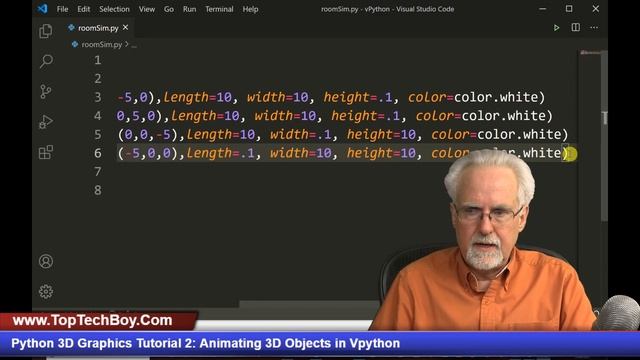The width and height of the screenshot is (640, 360).
Task: Click line number 4 in gutter
Action: pos(98,116)
